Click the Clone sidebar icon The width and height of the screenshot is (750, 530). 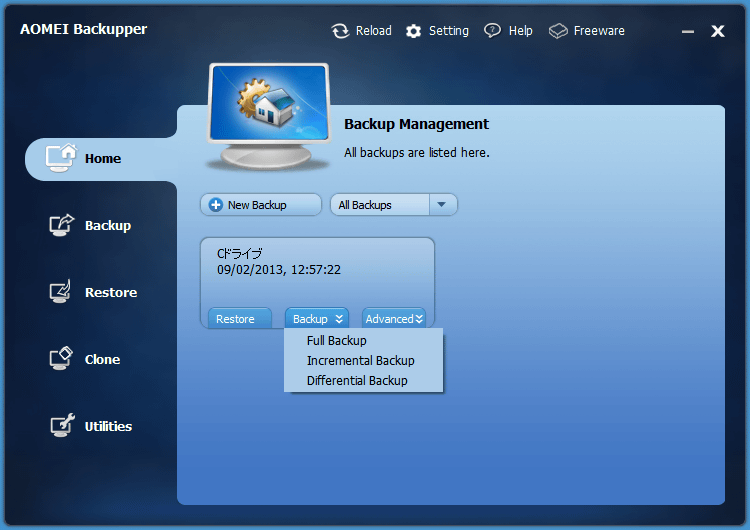pos(61,358)
